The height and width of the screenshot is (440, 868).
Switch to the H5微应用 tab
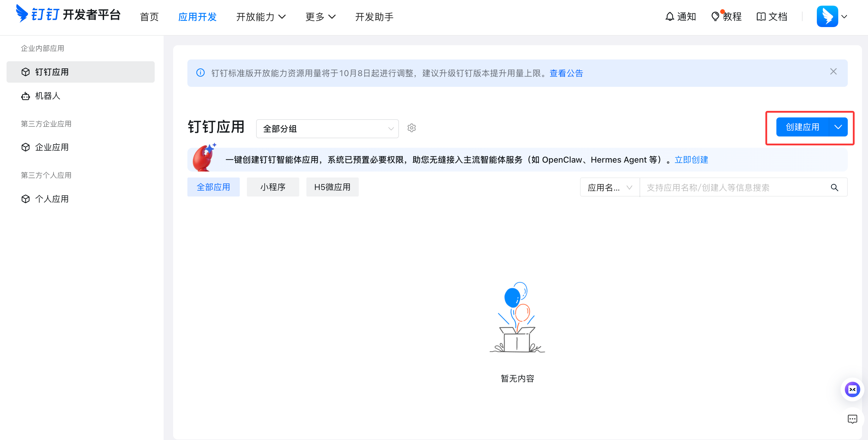point(332,187)
